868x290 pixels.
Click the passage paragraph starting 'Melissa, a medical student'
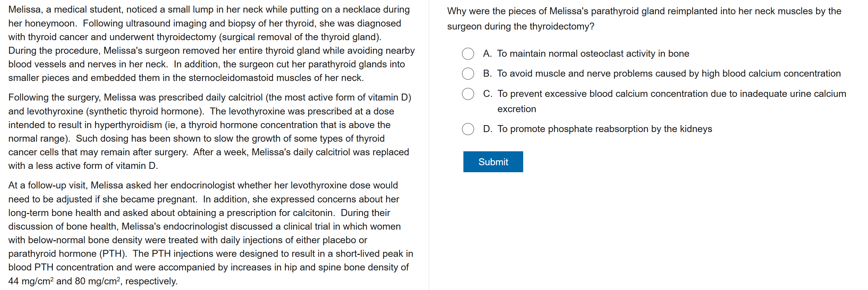click(211, 44)
